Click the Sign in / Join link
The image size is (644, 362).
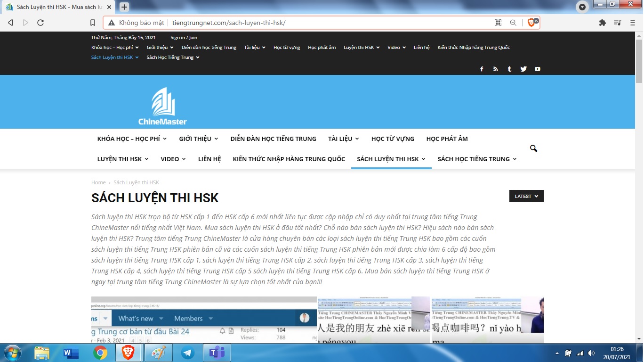point(184,37)
